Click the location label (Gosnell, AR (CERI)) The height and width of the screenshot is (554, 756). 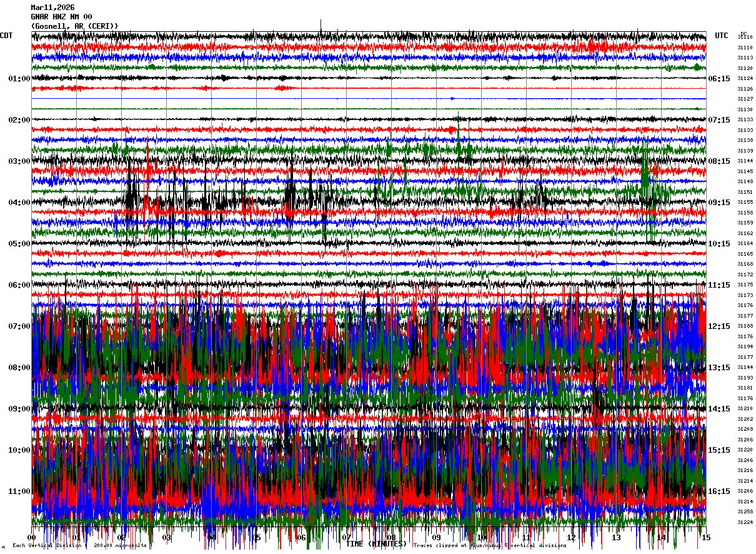pyautogui.click(x=74, y=26)
